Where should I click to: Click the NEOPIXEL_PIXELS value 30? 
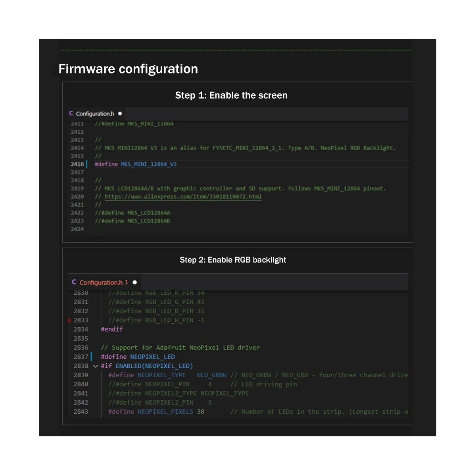(201, 412)
